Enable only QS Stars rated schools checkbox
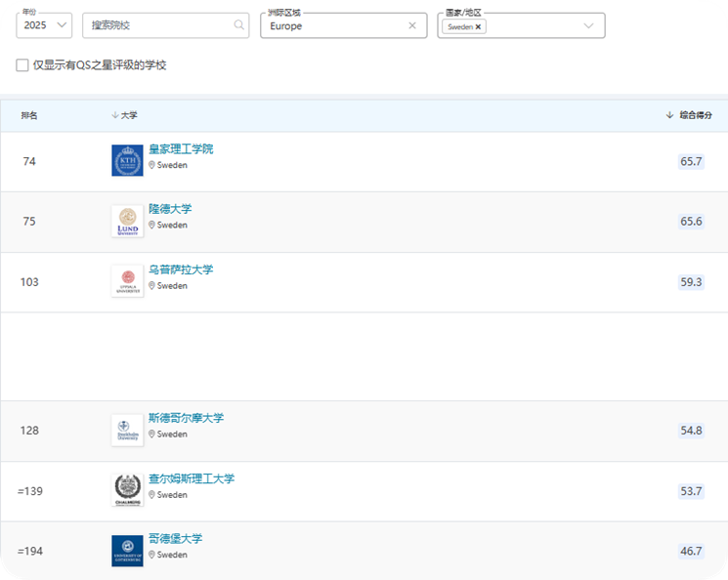Screen dimensions: 728x580 pos(22,65)
